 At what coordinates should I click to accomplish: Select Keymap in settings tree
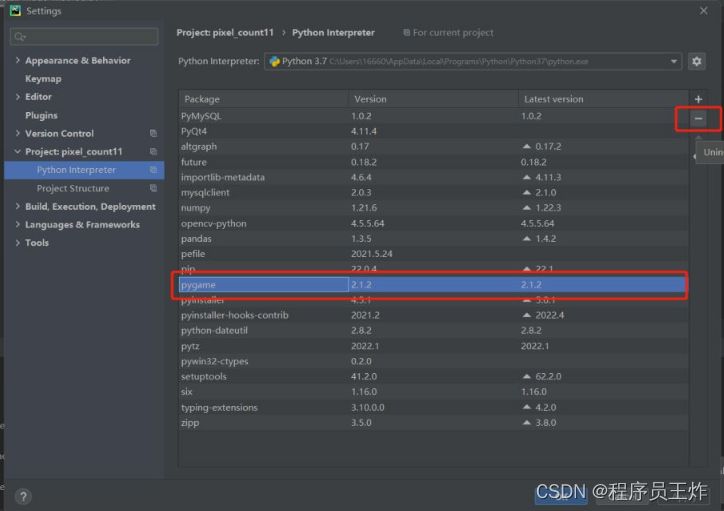(x=43, y=79)
